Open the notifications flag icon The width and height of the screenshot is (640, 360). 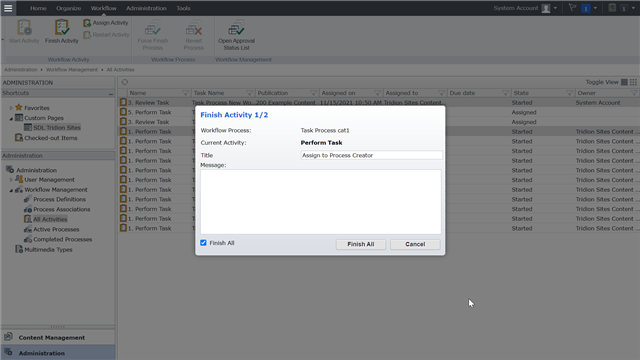[x=572, y=8]
